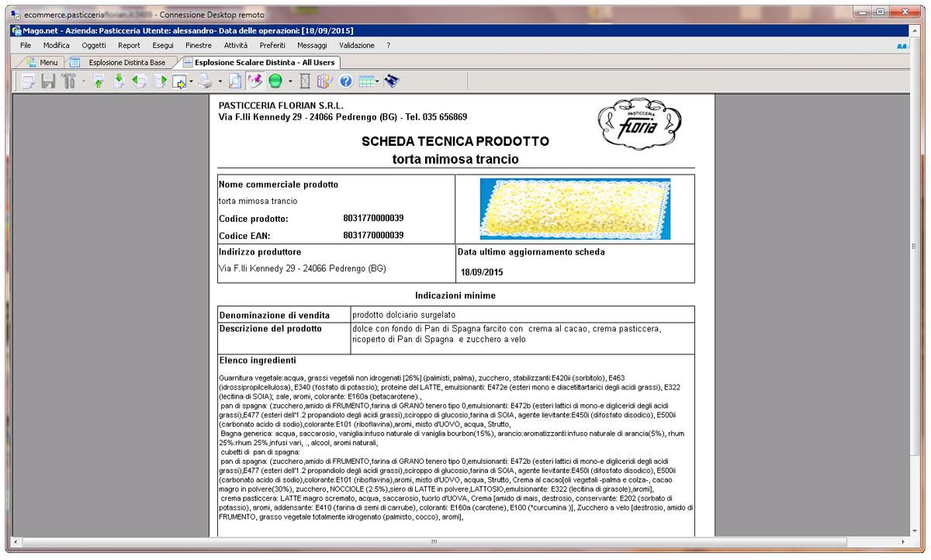Image resolution: width=931 pixels, height=560 pixels.
Task: Click the 'Codice EAN:' value 8031770000039
Action: [x=373, y=236]
